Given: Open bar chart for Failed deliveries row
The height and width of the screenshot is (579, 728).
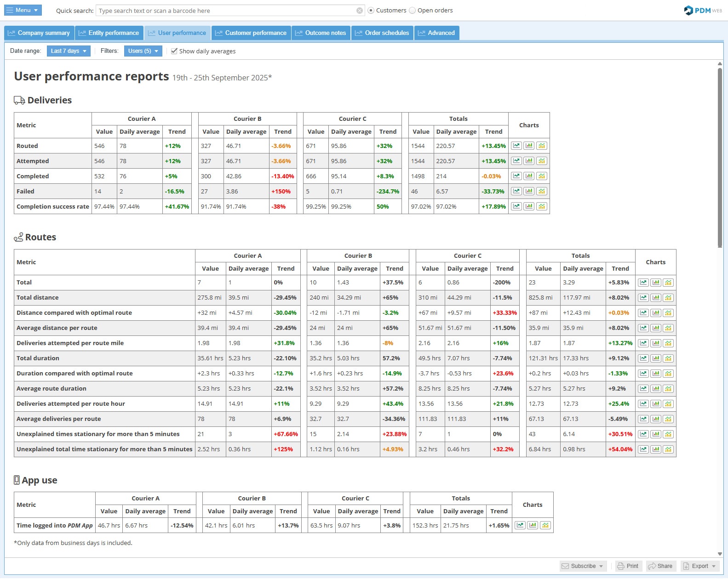Looking at the screenshot, I should pyautogui.click(x=529, y=191).
